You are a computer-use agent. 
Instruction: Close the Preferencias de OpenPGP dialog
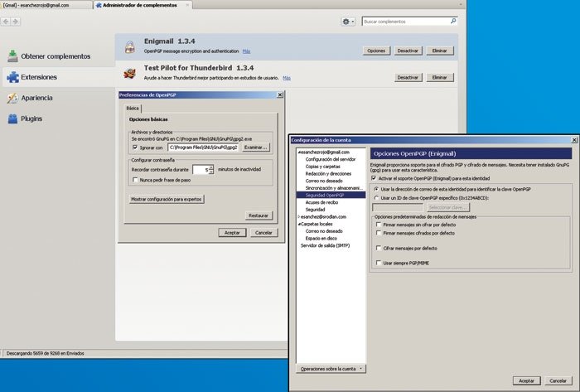tap(280, 95)
